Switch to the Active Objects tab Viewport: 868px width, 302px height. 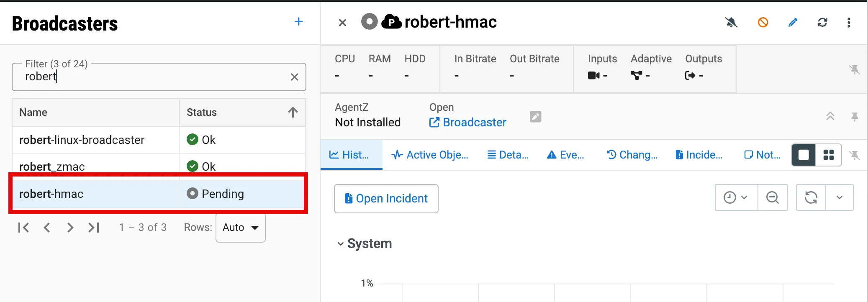click(430, 155)
